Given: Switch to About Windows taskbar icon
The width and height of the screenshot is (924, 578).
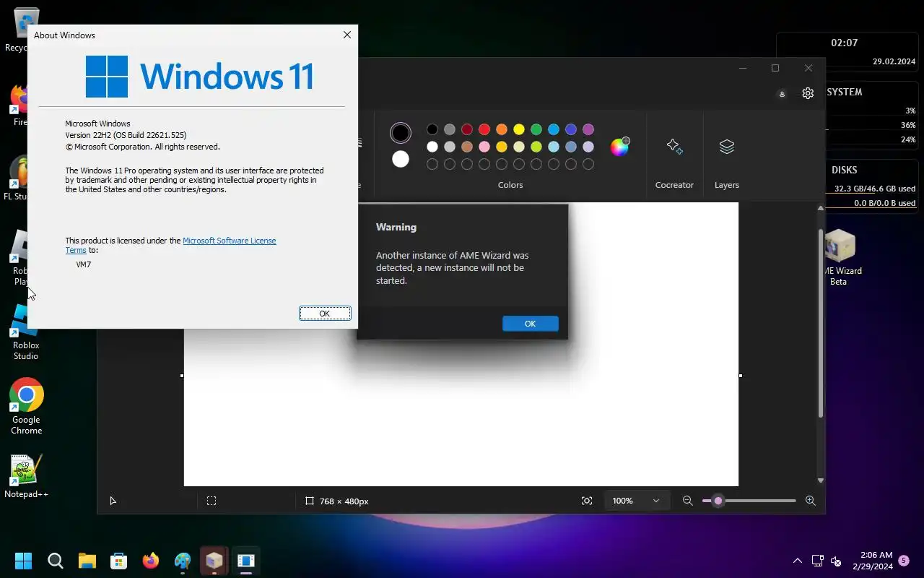Looking at the screenshot, I should [x=246, y=561].
